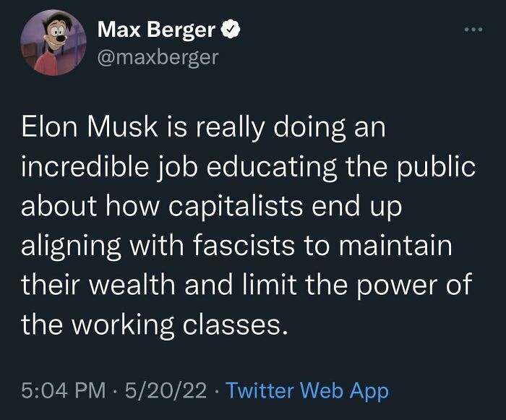Screen dimensions: 506x420
Task: Click the blue verified checkmark badge
Action: coord(231,30)
